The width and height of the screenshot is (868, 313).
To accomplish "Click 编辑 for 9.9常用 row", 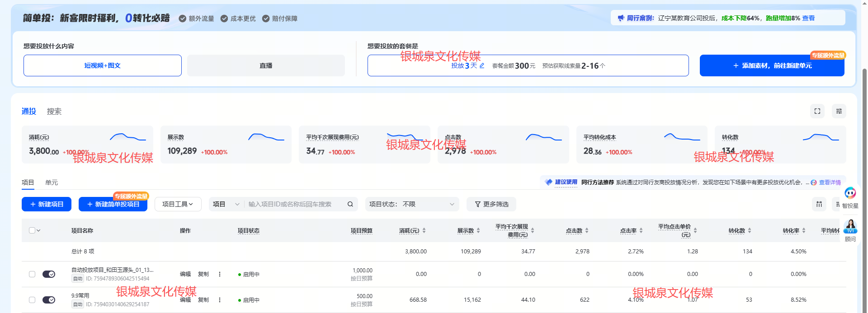I will click(x=185, y=300).
